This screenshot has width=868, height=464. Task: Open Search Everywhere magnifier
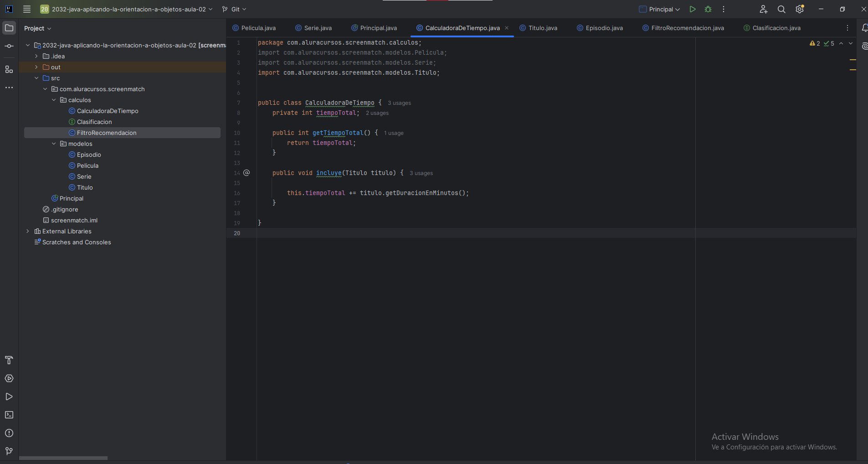pos(781,9)
